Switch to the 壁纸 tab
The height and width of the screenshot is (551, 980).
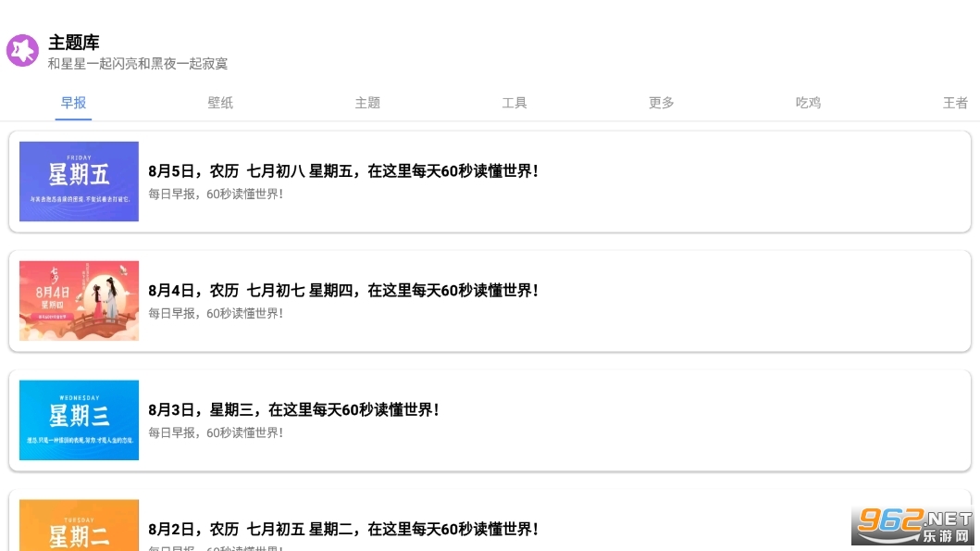coord(220,103)
